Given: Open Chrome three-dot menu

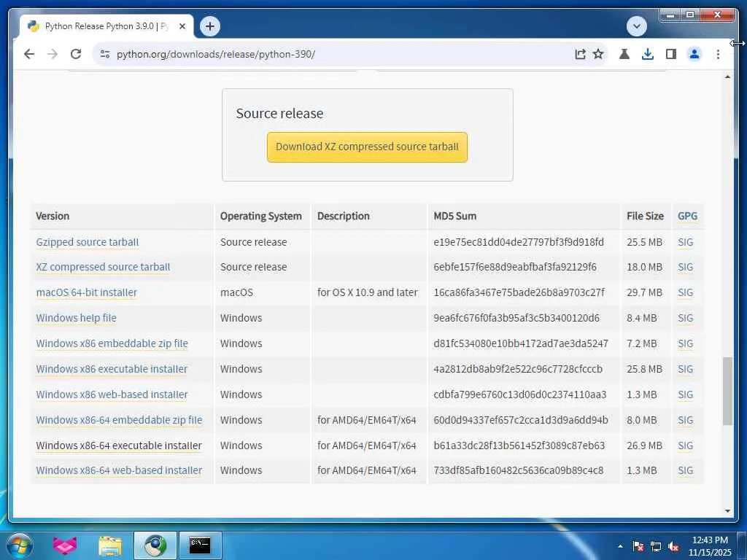Looking at the screenshot, I should 718,54.
